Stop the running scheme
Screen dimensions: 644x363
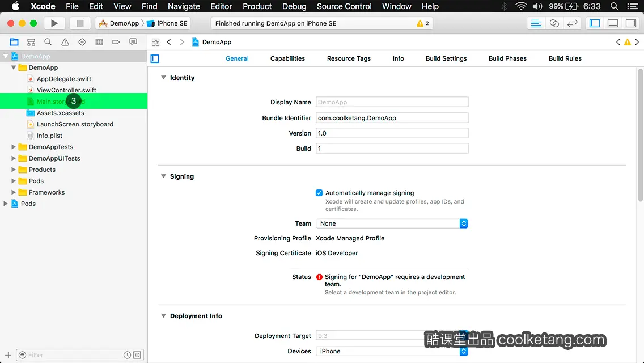80,23
